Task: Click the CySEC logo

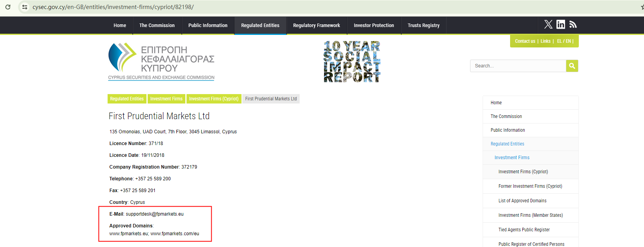Action: 161,62
